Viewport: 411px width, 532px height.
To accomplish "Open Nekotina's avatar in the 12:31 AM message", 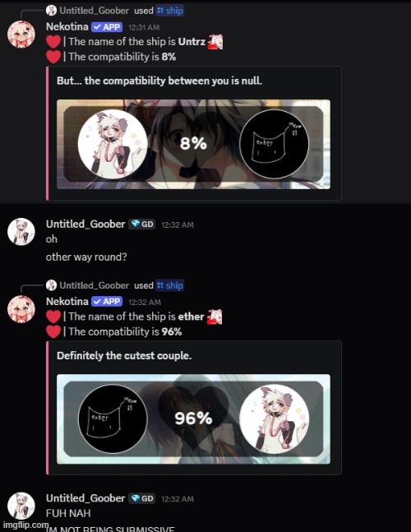I will click(21, 35).
